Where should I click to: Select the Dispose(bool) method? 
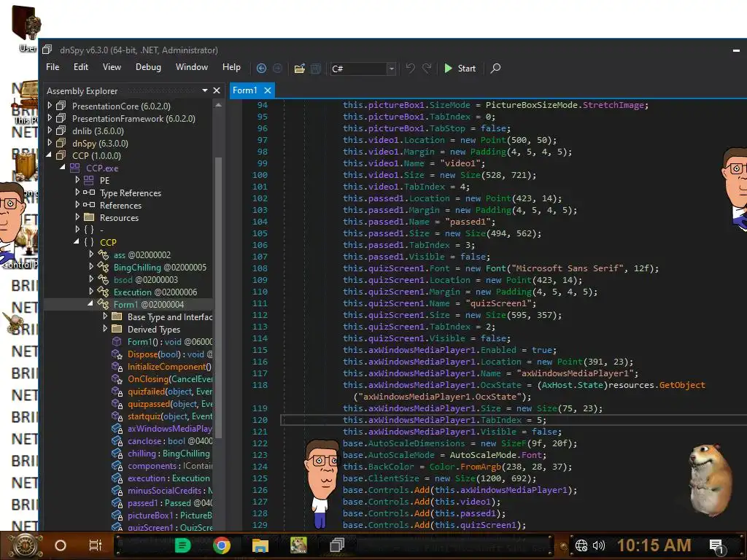(169, 354)
